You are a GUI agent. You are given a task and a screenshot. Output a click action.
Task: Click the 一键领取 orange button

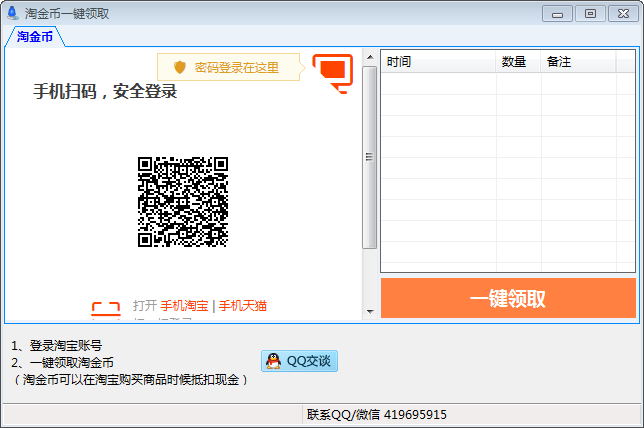point(508,298)
